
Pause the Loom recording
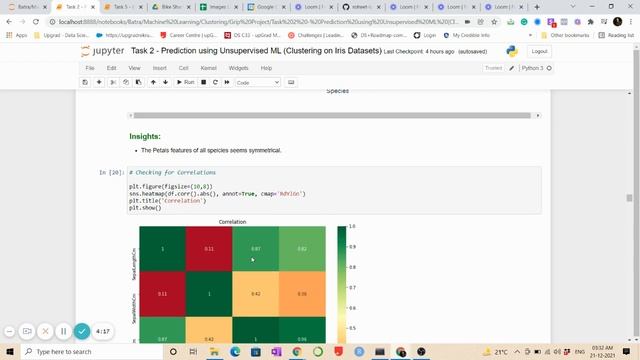[63, 331]
